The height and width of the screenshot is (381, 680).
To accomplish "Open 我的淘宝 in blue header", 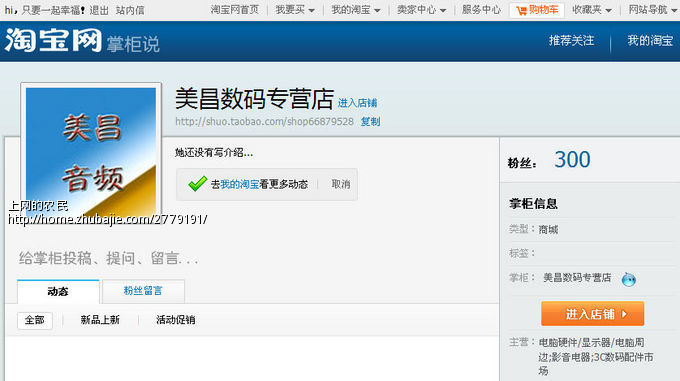I will [650, 41].
